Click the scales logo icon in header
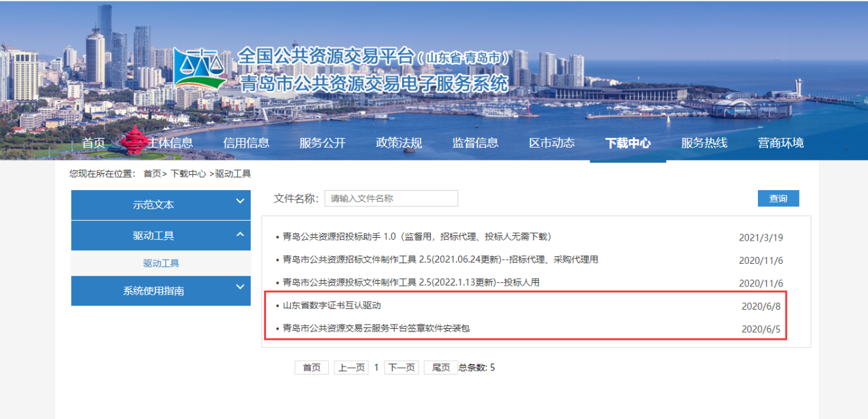 pos(200,68)
